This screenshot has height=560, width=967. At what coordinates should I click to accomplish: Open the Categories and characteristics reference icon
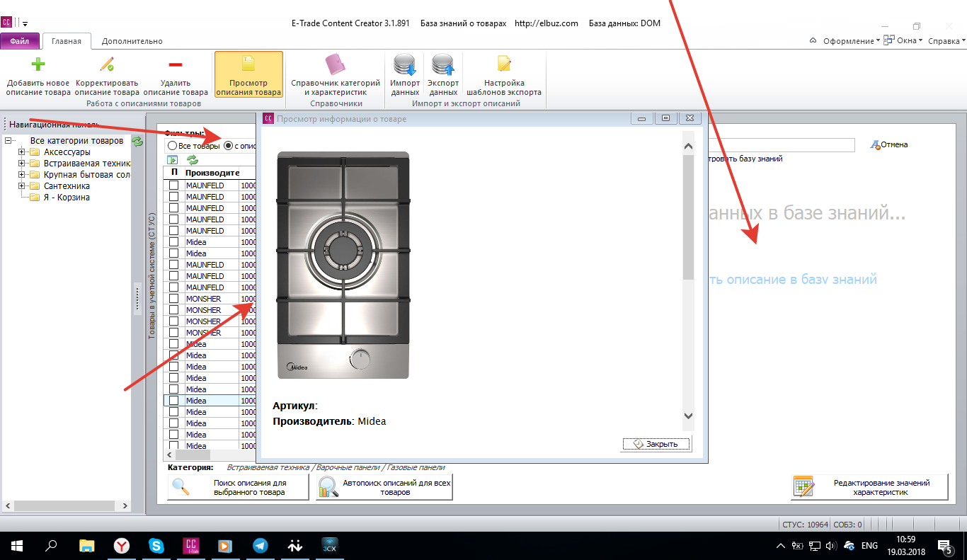[x=336, y=65]
